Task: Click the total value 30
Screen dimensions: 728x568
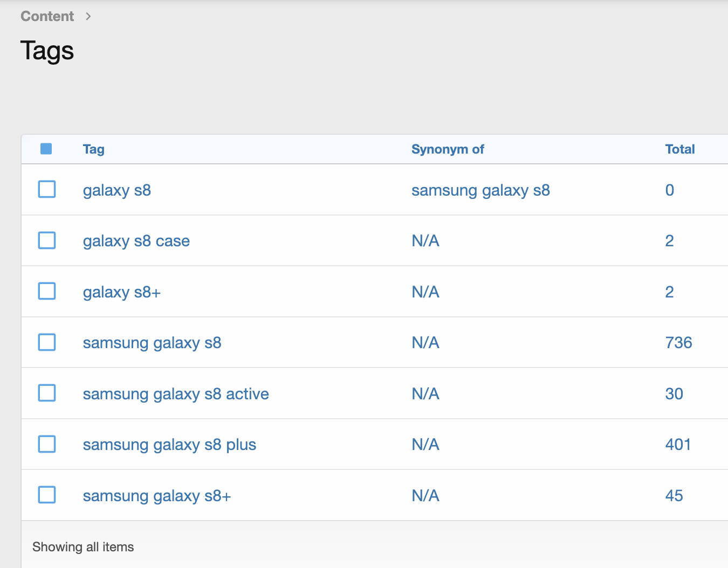Action: coord(674,394)
